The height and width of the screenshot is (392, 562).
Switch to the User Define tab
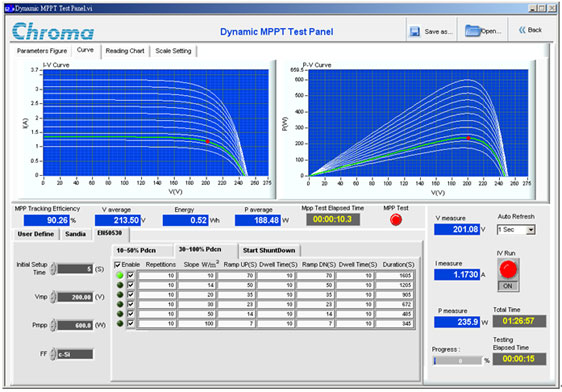tap(35, 234)
